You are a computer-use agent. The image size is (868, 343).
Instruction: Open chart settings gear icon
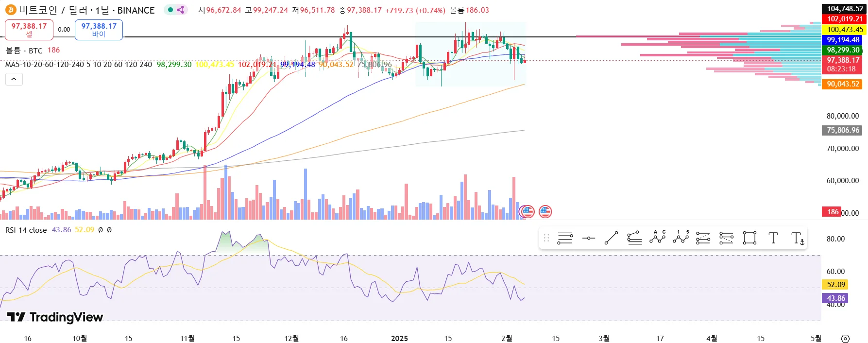click(x=845, y=339)
